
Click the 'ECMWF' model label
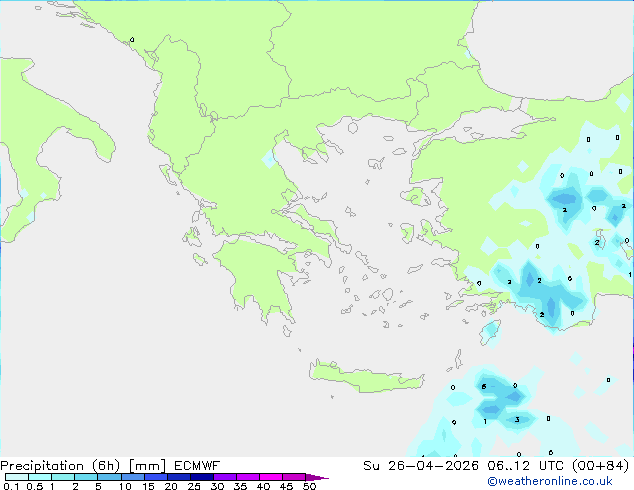coord(197,466)
